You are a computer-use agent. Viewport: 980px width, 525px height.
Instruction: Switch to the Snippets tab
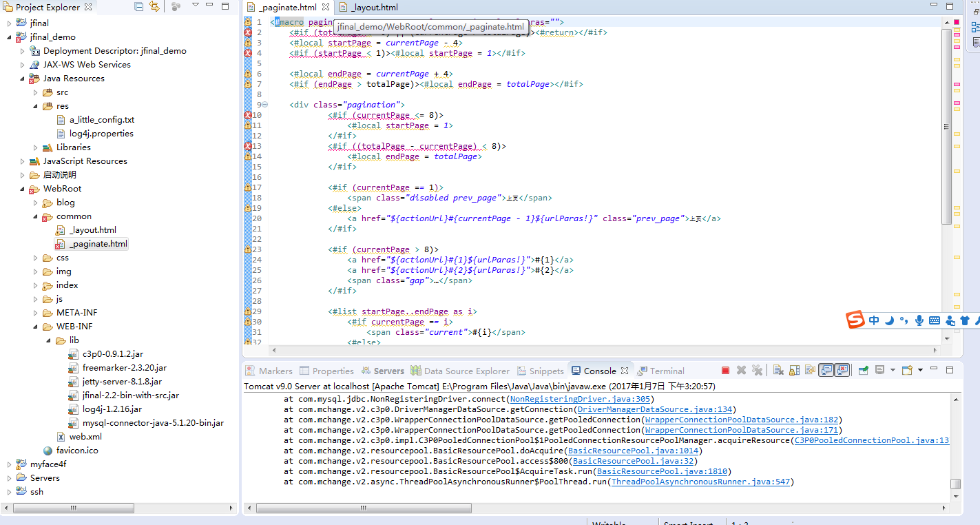click(x=540, y=371)
